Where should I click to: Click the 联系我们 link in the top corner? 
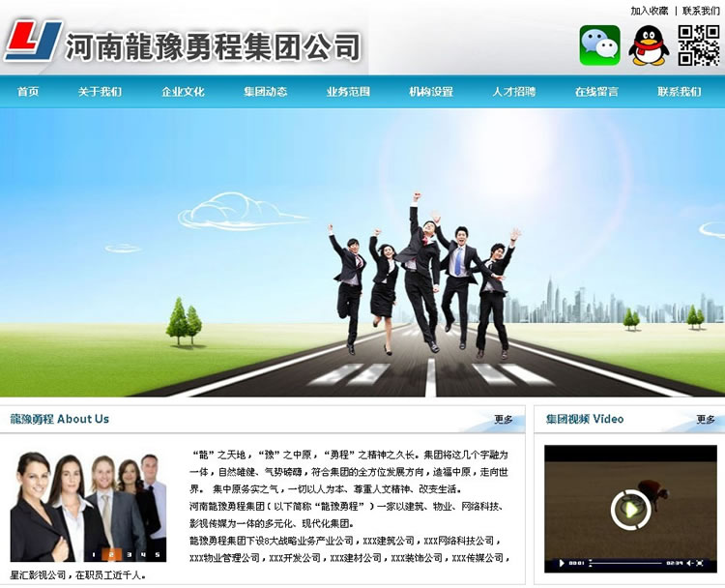pyautogui.click(x=701, y=11)
